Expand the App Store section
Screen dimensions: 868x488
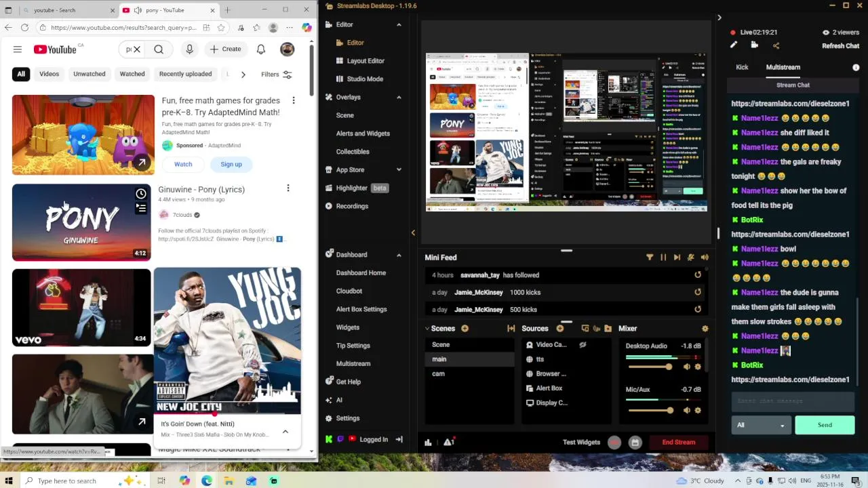click(x=399, y=169)
